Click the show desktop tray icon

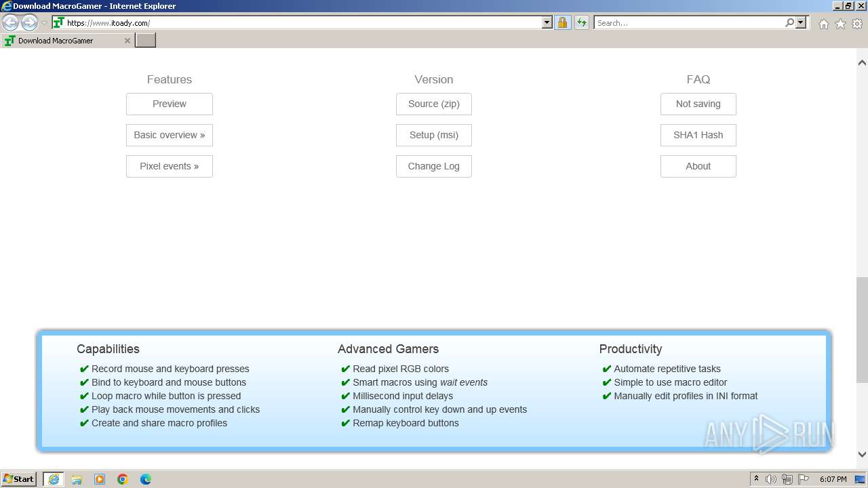(860, 479)
